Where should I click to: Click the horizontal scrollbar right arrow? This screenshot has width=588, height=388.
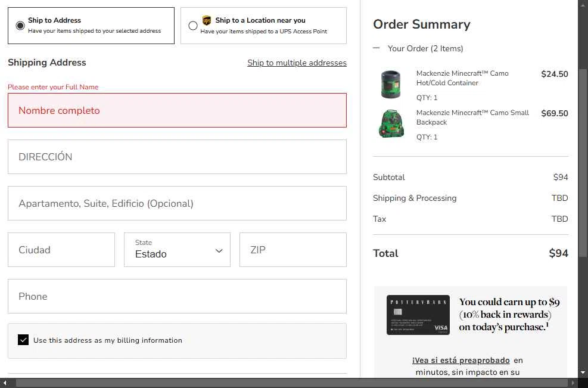(x=573, y=383)
